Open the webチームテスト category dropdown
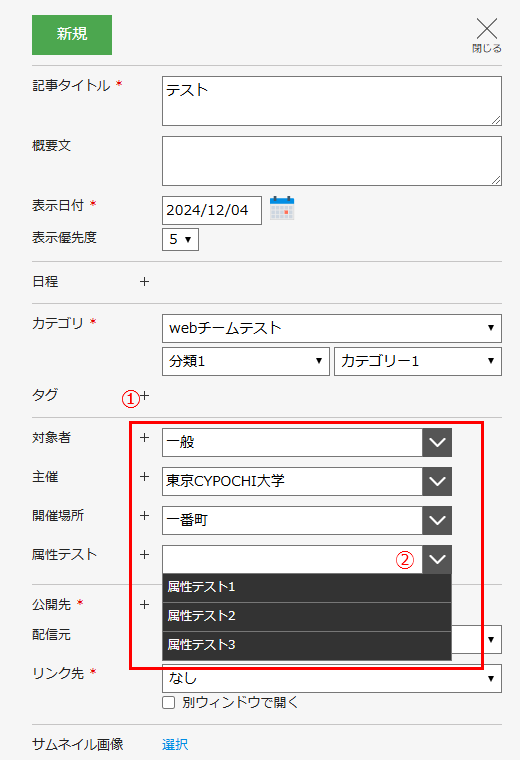This screenshot has height=760, width=520. coord(331,328)
